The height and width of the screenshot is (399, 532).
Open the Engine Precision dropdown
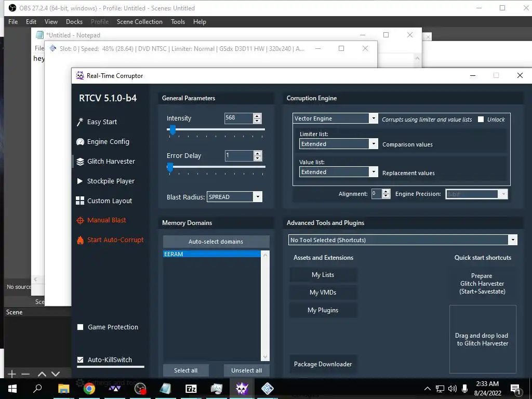(x=503, y=194)
